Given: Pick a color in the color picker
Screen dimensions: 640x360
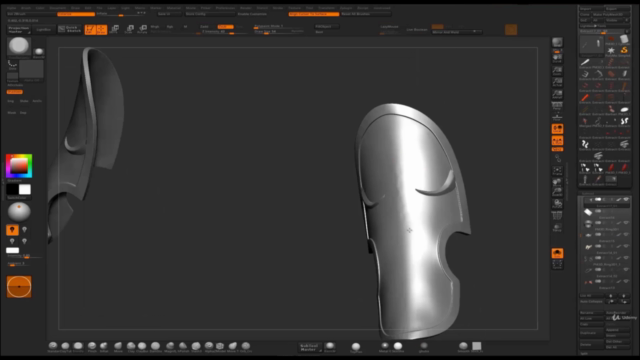Looking at the screenshot, I should (19, 166).
